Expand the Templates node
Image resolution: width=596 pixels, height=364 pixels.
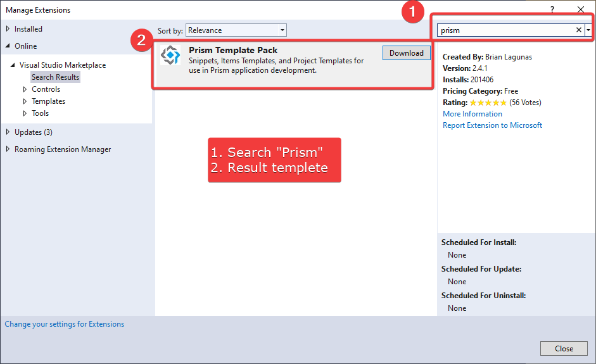coord(25,101)
